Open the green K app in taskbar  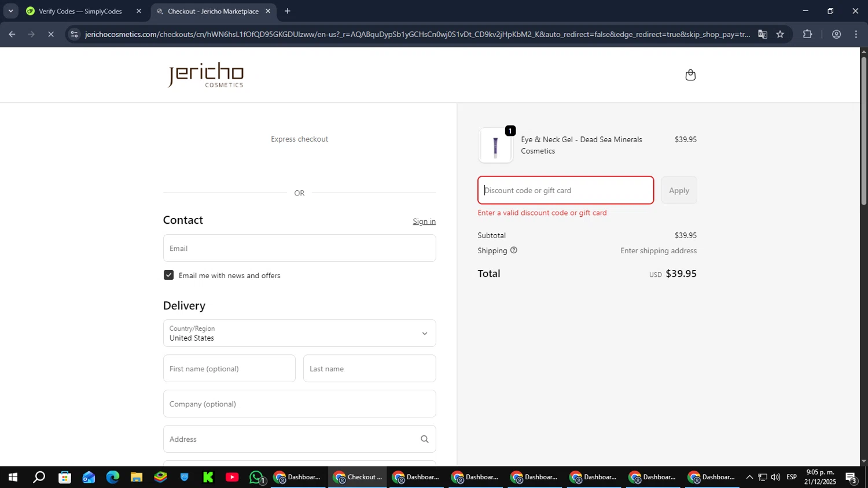208,477
